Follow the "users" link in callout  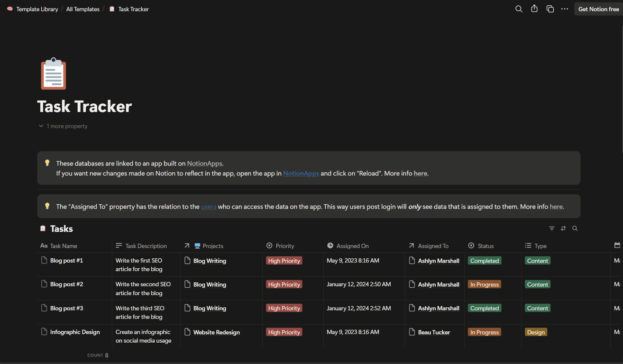pos(209,207)
